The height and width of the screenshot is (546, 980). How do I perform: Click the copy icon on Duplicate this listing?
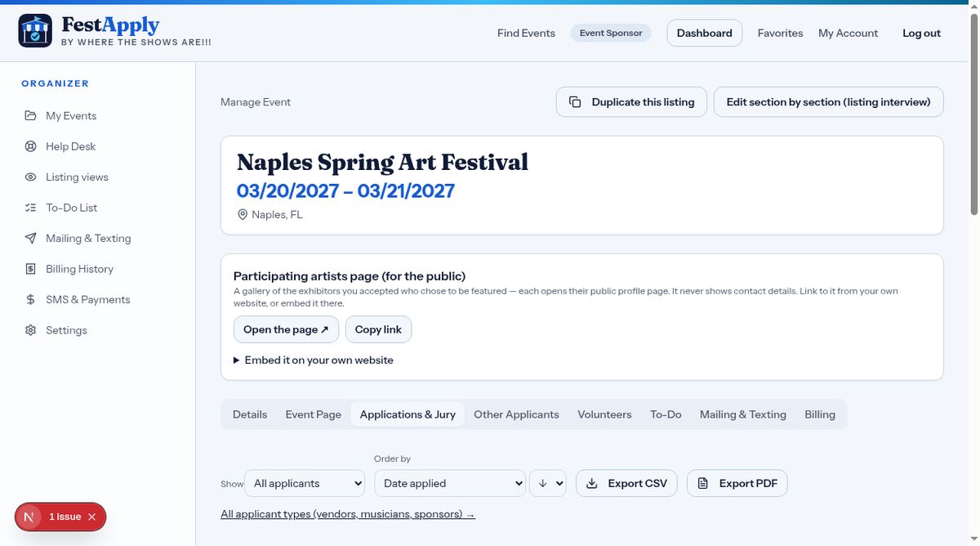(575, 102)
